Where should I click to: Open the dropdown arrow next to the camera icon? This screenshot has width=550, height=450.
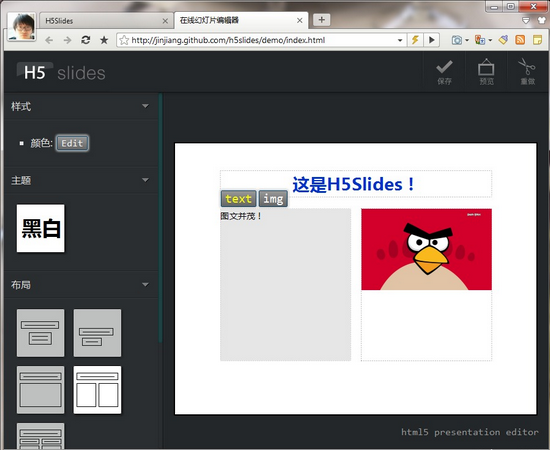pos(467,40)
